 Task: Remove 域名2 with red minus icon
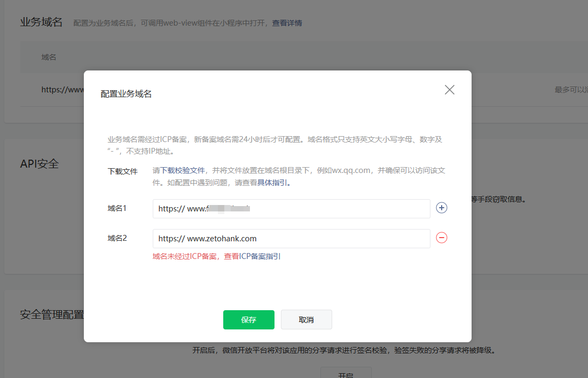pyautogui.click(x=441, y=238)
